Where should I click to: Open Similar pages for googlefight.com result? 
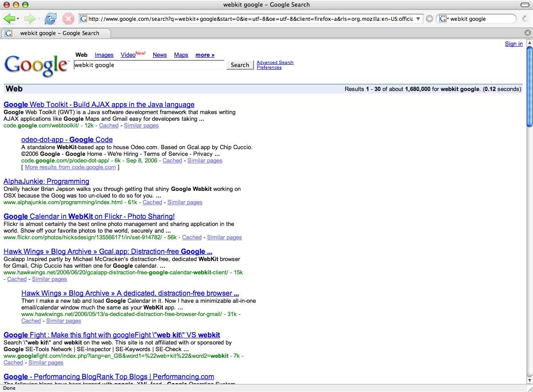(46, 363)
